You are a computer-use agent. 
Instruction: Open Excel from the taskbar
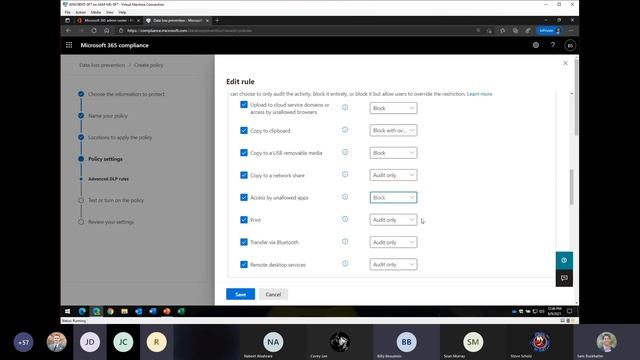tap(181, 311)
